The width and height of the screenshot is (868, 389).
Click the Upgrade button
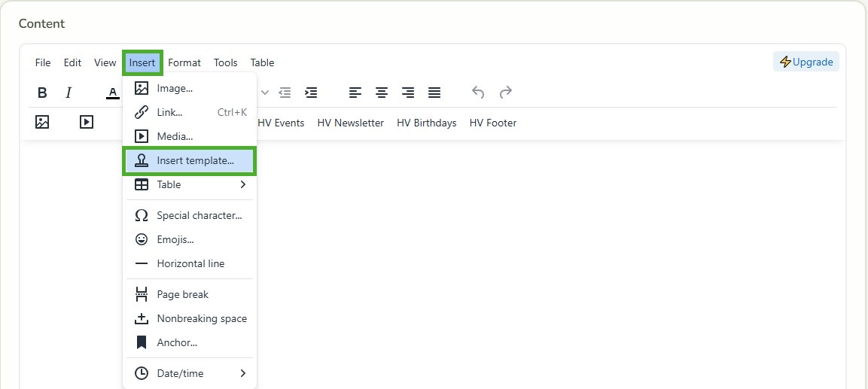coord(806,62)
